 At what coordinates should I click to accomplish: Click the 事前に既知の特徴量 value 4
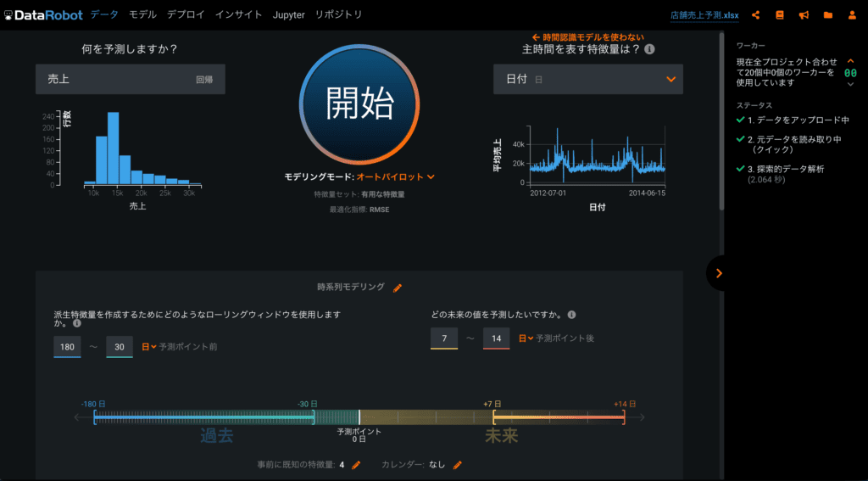click(342, 465)
